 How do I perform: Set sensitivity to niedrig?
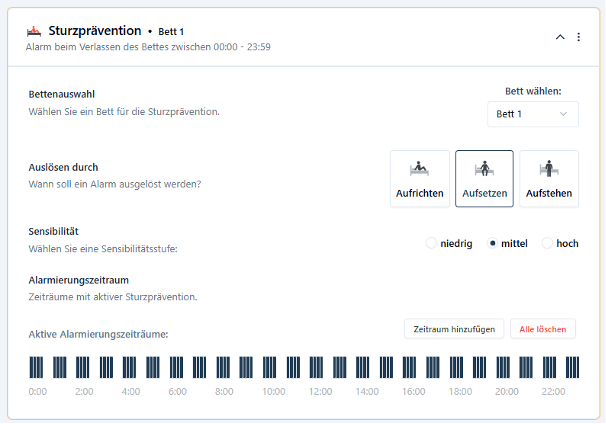[432, 243]
